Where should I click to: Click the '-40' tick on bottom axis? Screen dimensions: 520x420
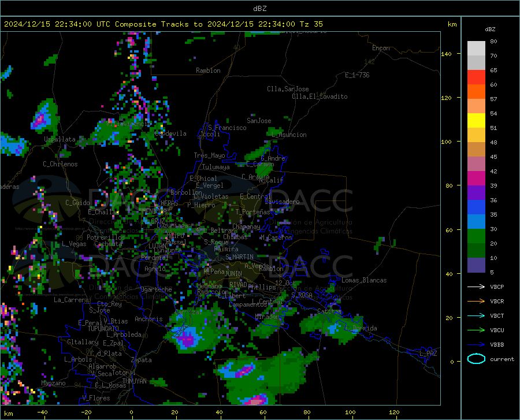pos(42,412)
